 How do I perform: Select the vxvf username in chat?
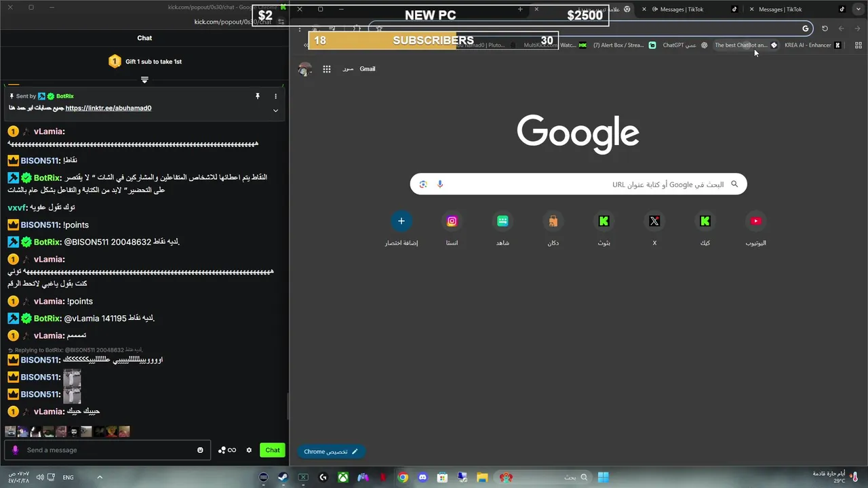click(16, 207)
